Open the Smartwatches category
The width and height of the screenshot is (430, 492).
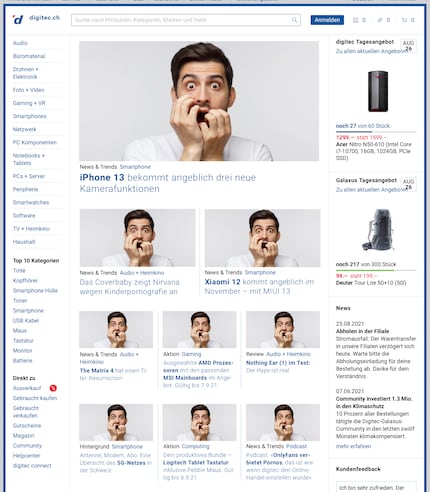(31, 202)
